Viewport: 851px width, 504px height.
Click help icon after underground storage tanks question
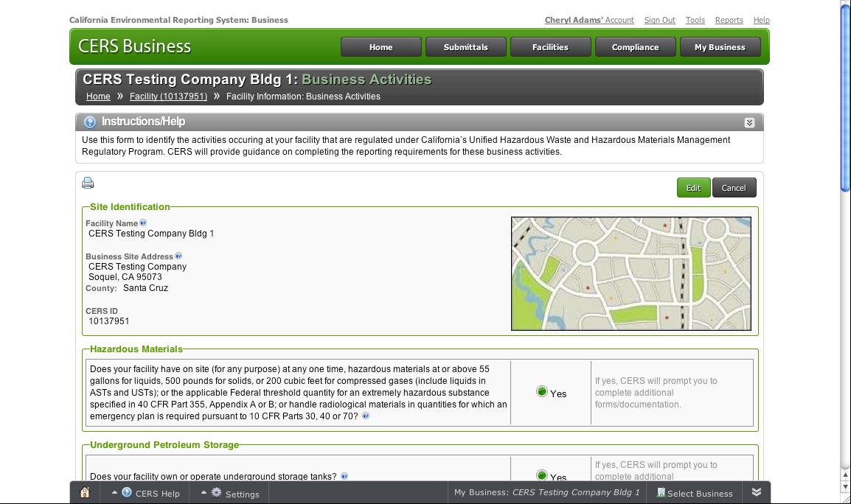[344, 476]
